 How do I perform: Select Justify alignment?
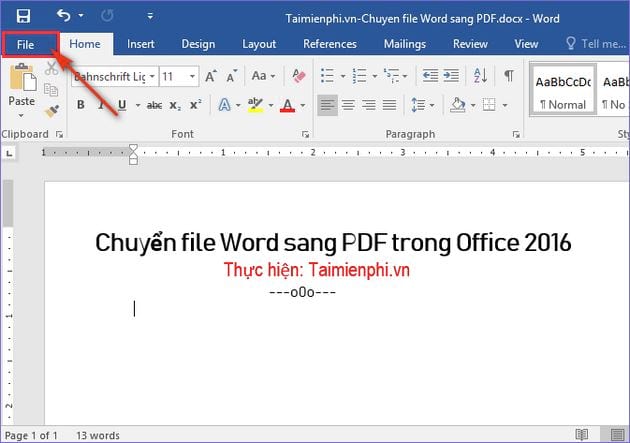[389, 105]
